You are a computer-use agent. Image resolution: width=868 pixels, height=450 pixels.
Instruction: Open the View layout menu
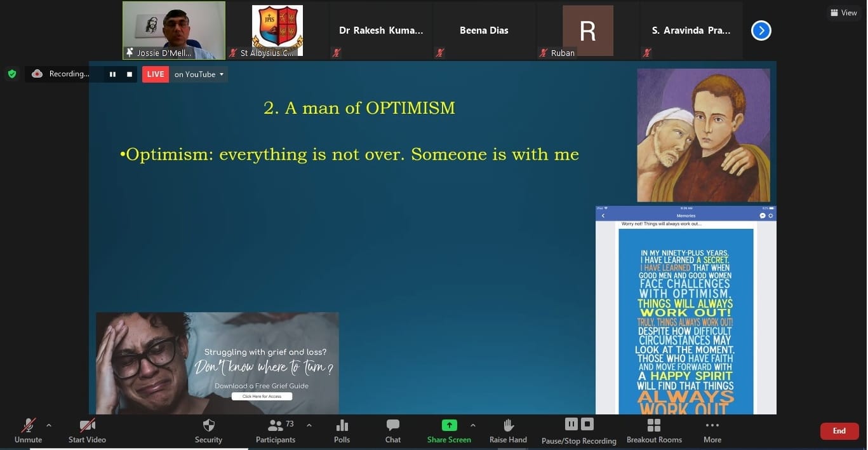843,13
